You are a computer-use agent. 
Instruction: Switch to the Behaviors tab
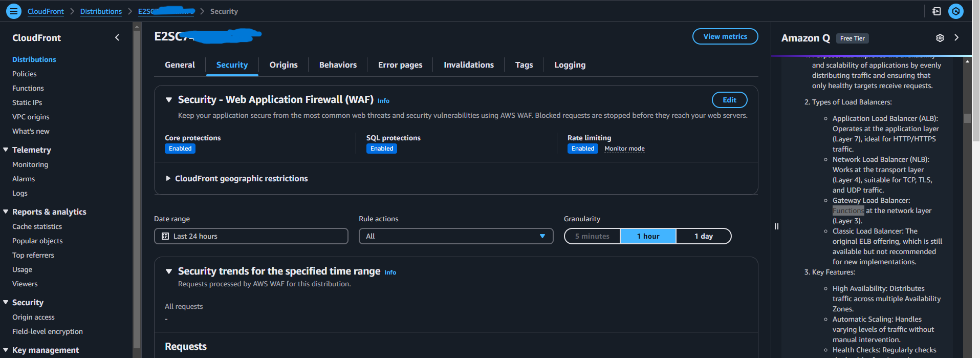(338, 65)
